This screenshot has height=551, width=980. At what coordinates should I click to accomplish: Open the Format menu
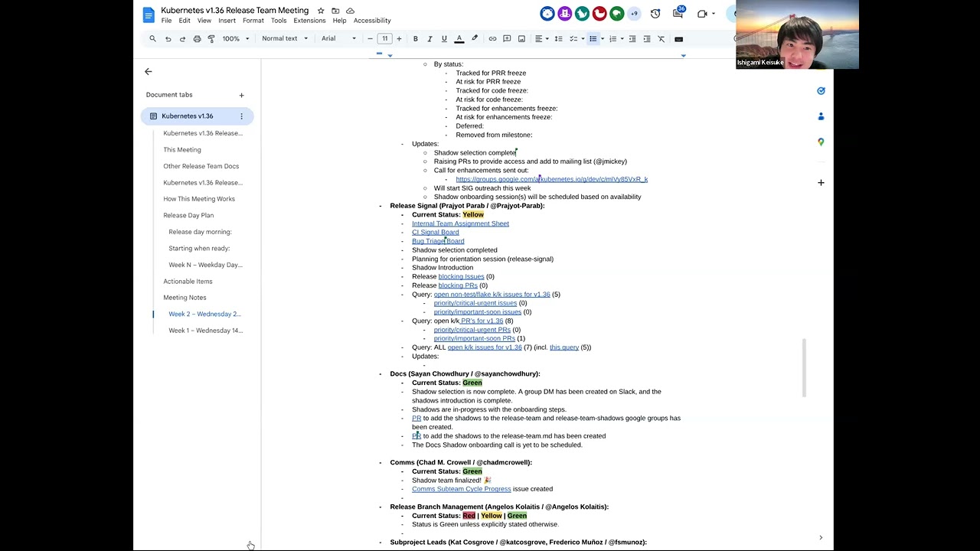click(253, 21)
